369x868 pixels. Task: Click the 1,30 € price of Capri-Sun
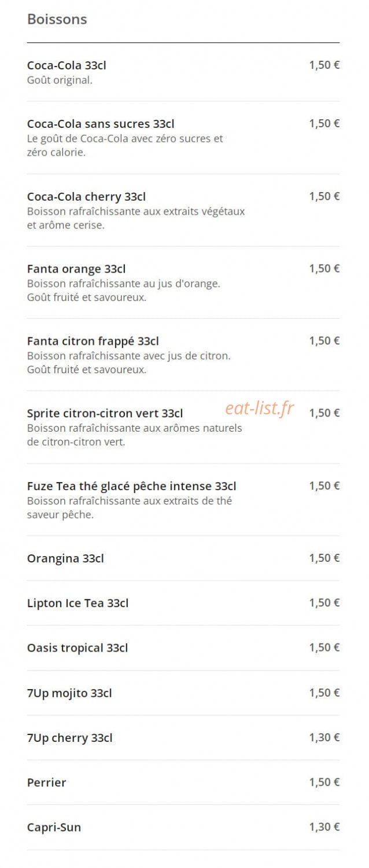coord(324,827)
